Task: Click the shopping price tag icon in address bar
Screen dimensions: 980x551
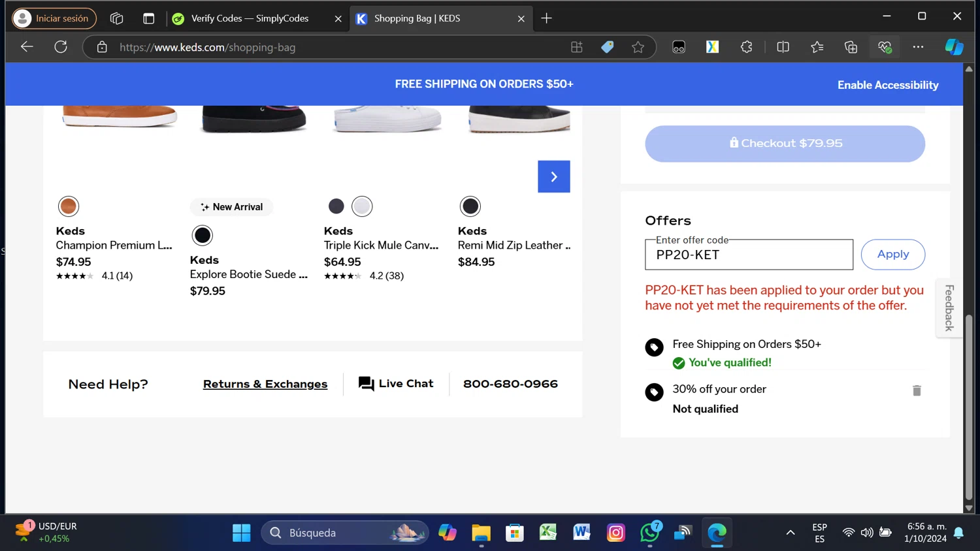Action: tap(608, 47)
